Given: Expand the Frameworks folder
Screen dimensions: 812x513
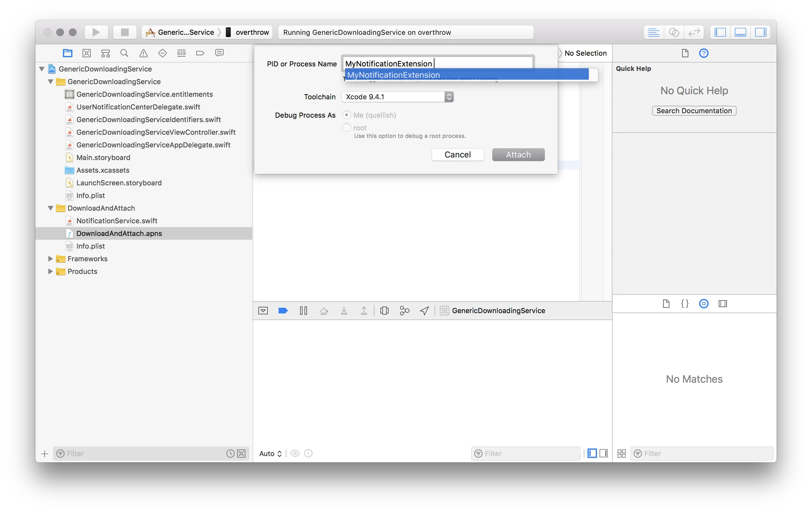Looking at the screenshot, I should point(50,259).
